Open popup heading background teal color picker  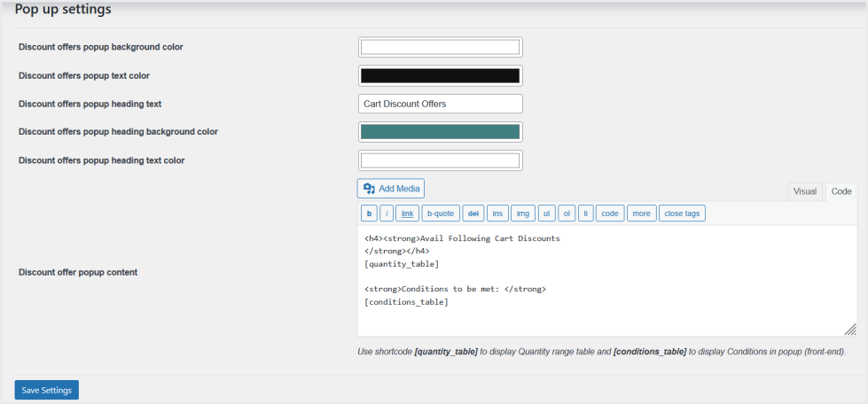tap(440, 132)
